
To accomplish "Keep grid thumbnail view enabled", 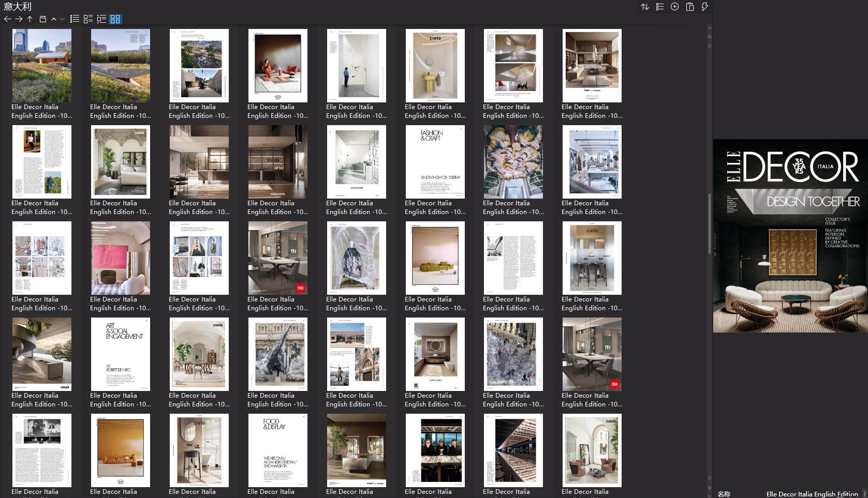I will pos(116,19).
